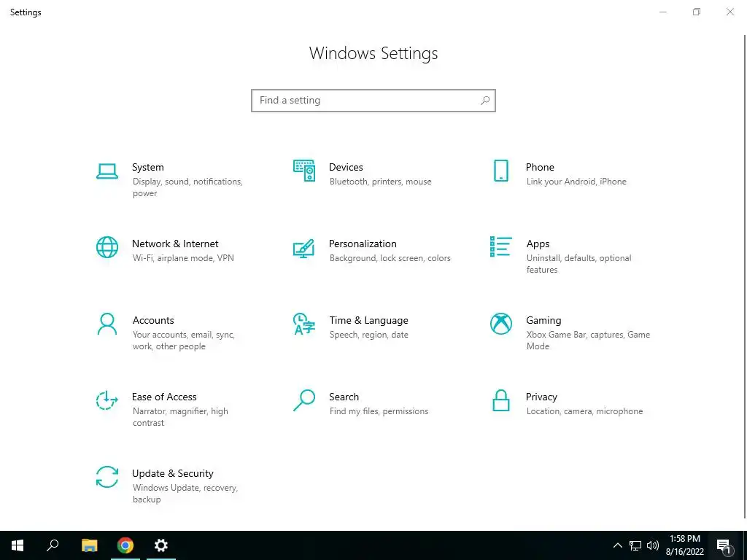The width and height of the screenshot is (747, 560).
Task: Open the Network & Internet heading
Action: [x=175, y=244]
